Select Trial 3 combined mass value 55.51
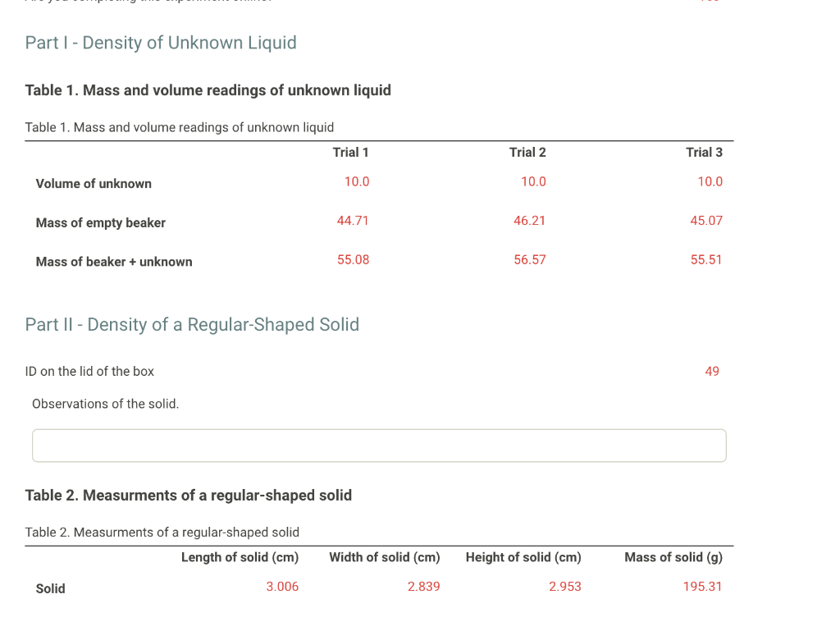Screen dimensions: 840x631 [x=706, y=259]
